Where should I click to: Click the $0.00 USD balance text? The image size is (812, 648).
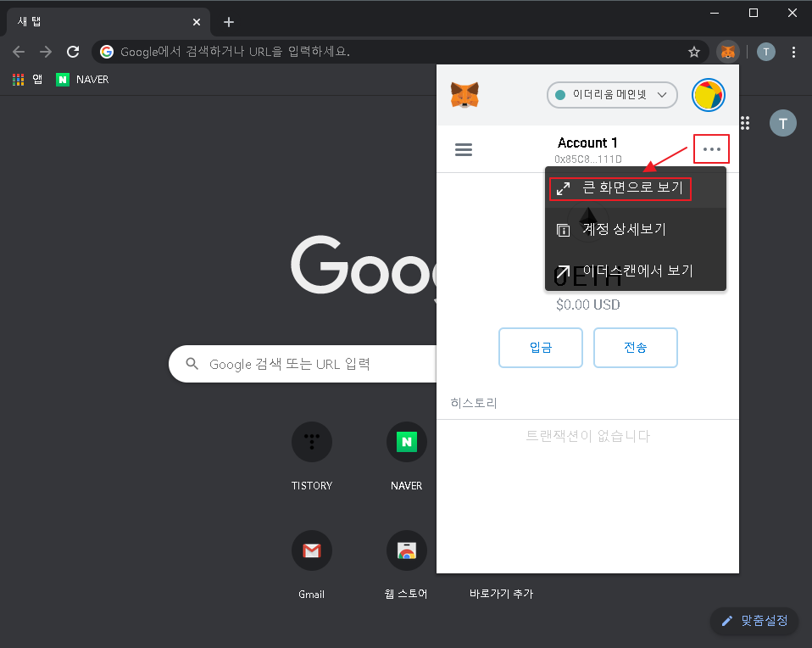[587, 304]
